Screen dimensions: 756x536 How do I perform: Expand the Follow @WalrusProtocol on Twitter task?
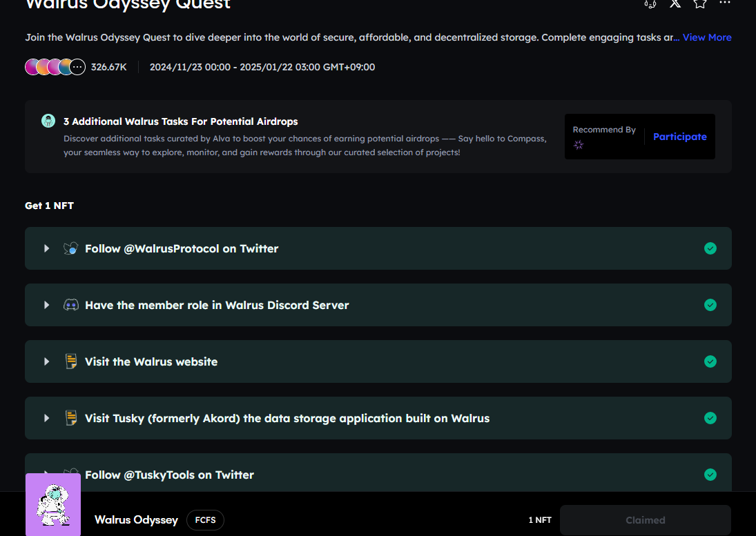click(47, 248)
